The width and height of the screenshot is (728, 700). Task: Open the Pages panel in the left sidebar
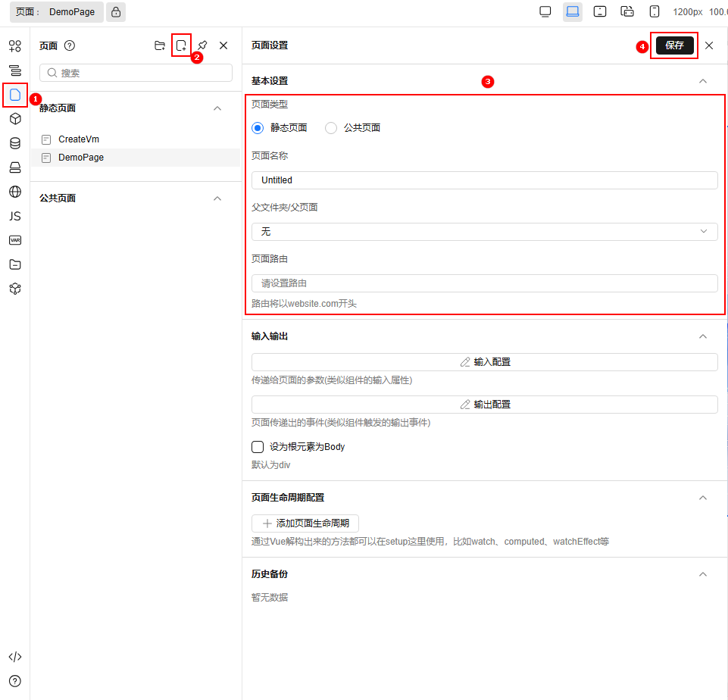(14, 94)
